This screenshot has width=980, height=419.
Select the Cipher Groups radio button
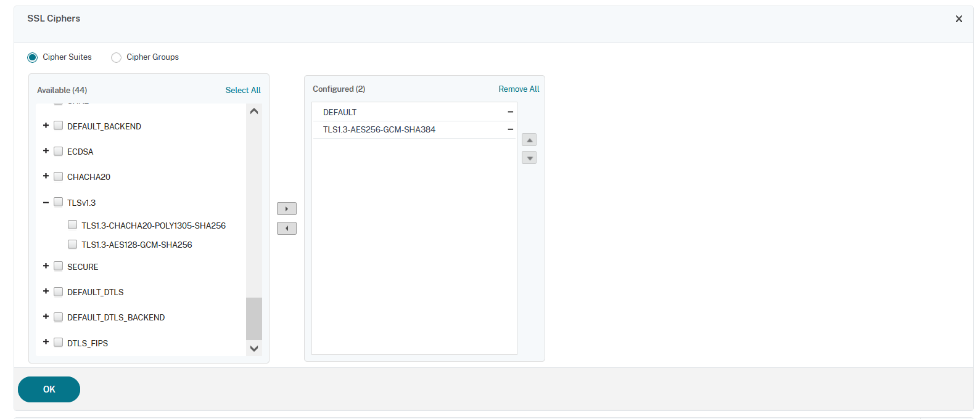point(116,57)
